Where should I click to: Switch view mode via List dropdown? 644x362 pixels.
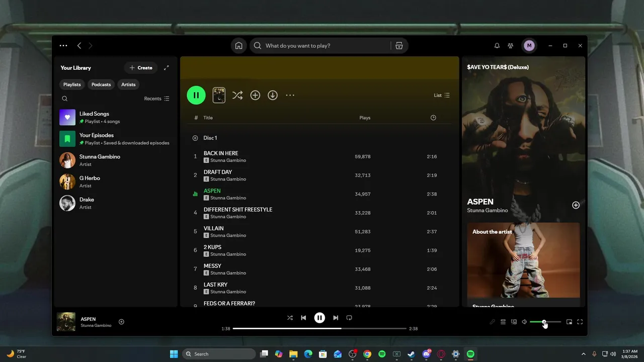pyautogui.click(x=442, y=95)
